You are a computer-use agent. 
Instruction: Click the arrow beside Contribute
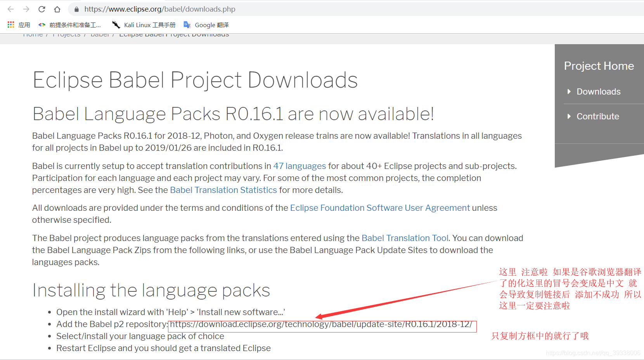569,116
